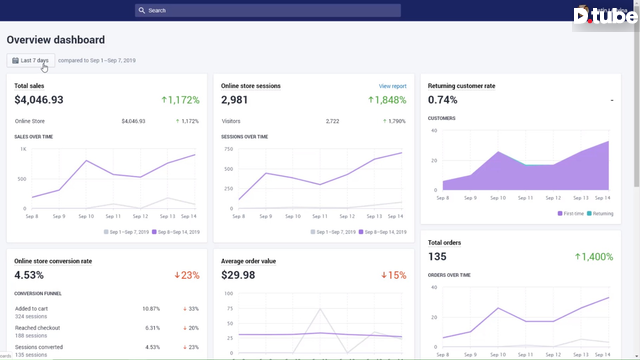Click the 1,172% green increase indicator
Screen dimensions: 640x360
pyautogui.click(x=180, y=100)
